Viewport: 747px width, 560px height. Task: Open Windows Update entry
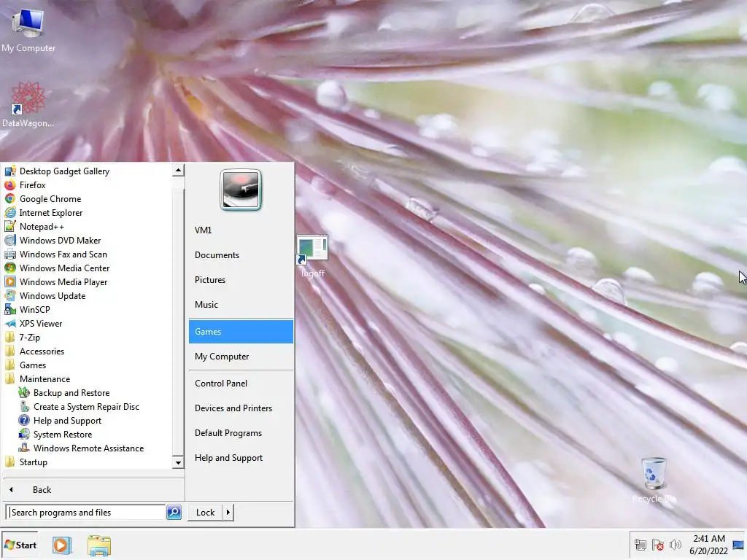pos(53,296)
